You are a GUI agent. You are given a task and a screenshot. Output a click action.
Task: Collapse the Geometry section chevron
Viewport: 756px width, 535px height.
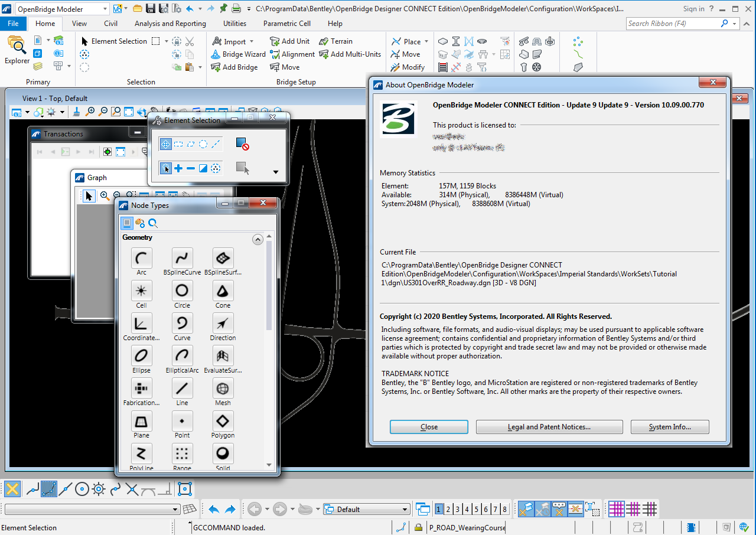258,239
